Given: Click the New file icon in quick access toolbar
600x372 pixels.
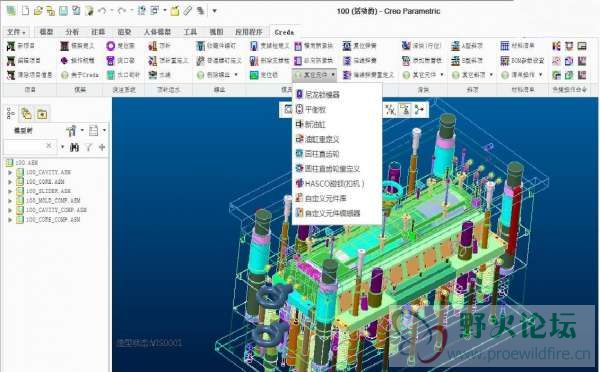Looking at the screenshot, I should tap(25, 10).
